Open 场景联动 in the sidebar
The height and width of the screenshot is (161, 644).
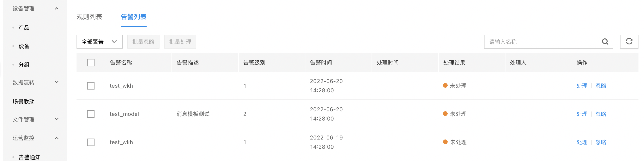point(24,102)
